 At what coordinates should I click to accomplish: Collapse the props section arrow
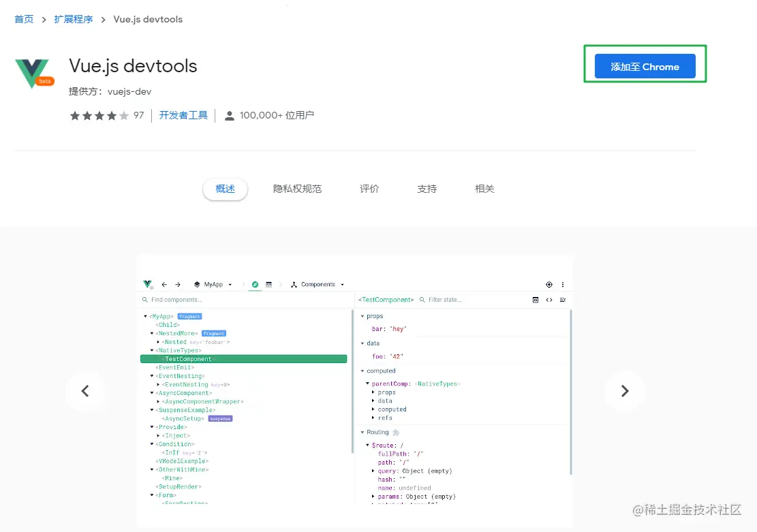click(x=362, y=316)
